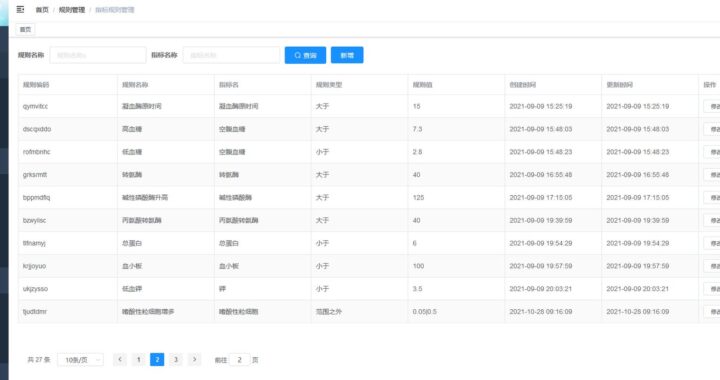Click rule value 3.5
The height and width of the screenshot is (380, 720).
417,289
